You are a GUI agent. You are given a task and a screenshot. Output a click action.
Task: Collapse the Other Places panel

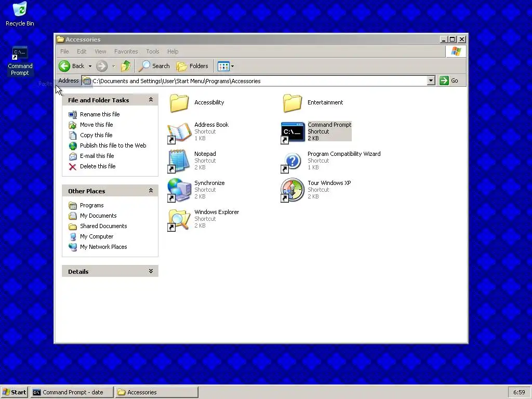[151, 191]
